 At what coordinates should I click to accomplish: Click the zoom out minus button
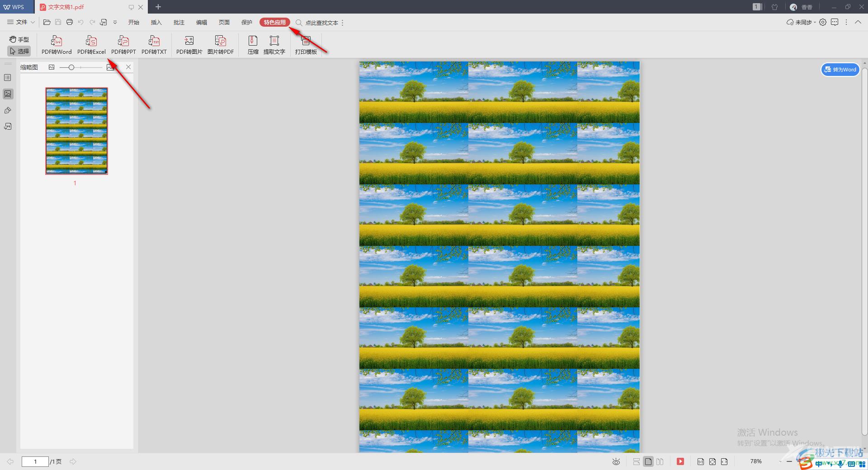789,461
